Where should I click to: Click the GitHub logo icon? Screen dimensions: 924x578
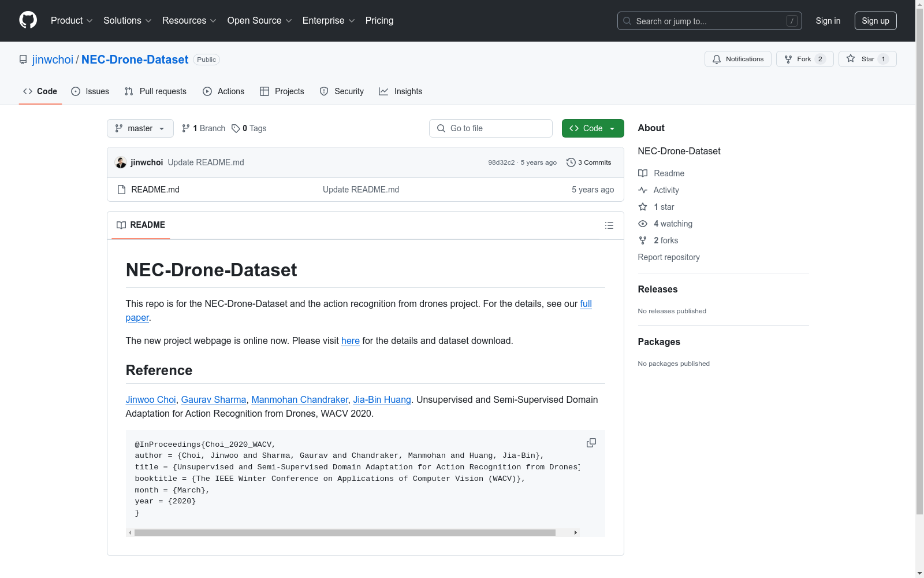(28, 20)
